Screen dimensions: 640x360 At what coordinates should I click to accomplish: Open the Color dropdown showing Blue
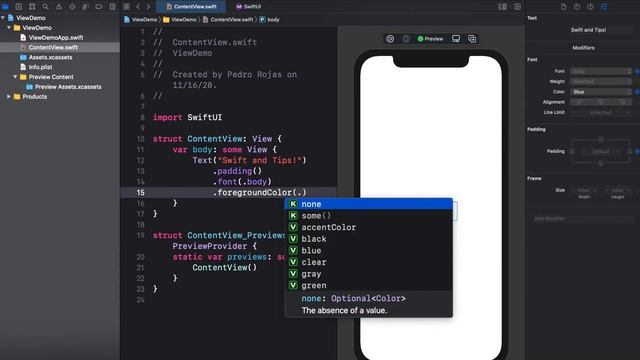[x=601, y=92]
